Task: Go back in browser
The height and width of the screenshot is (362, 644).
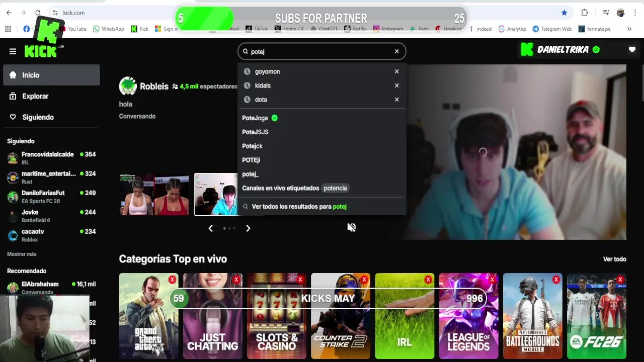Action: [x=9, y=13]
